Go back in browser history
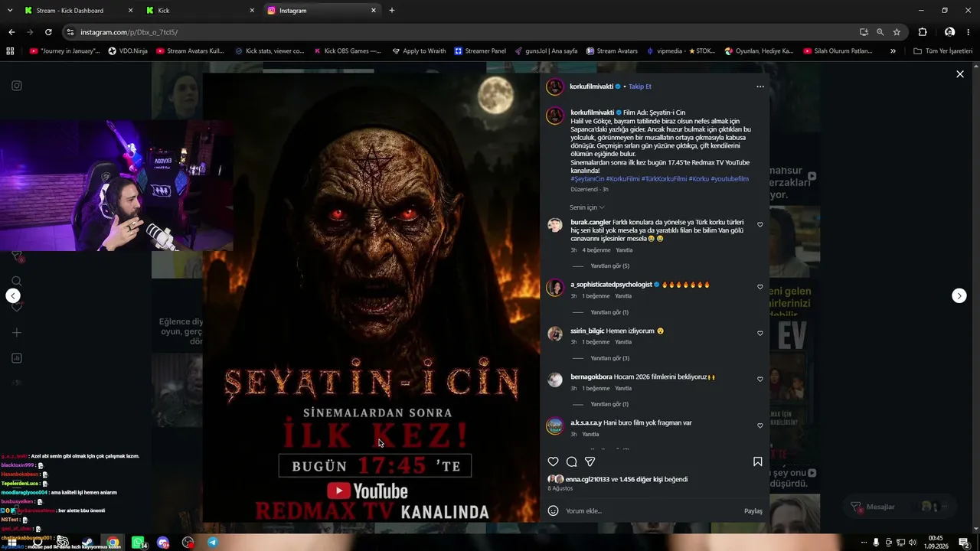This screenshot has height=551, width=980. (x=11, y=32)
